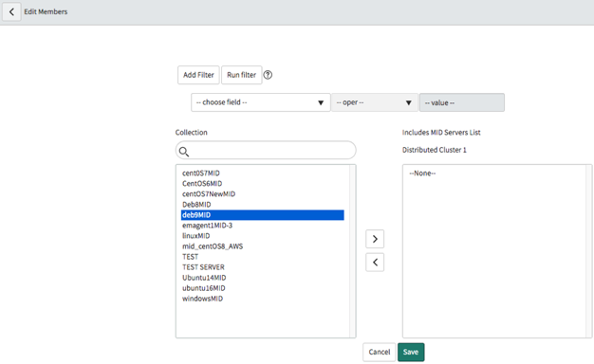Select the TEST entry in the collection
594x364 pixels.
pos(263,257)
